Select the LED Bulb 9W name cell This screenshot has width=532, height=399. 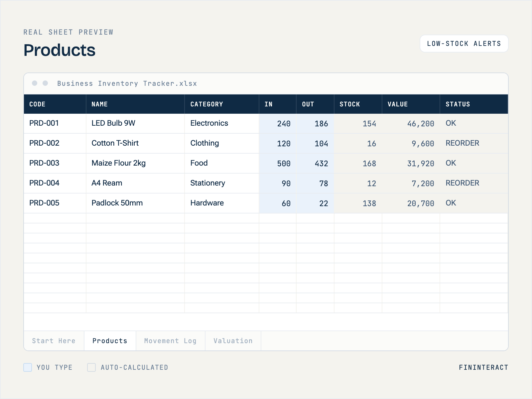[x=135, y=123]
